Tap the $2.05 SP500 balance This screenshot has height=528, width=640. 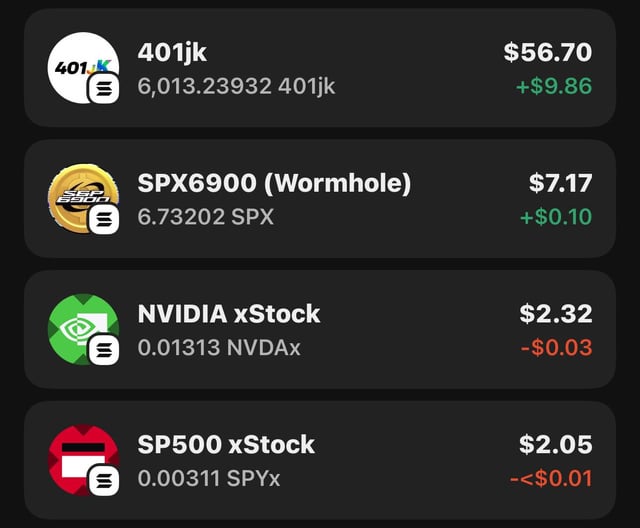[555, 445]
